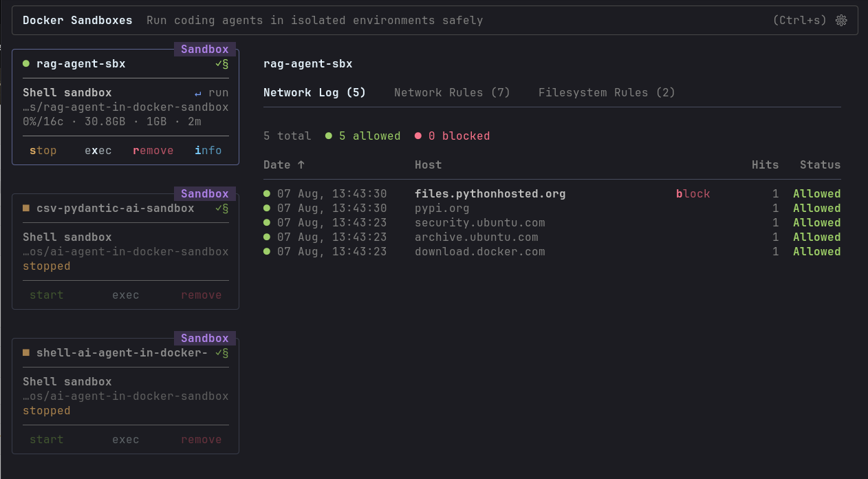Exec into the rag-agent-sbx sandbox
This screenshot has height=479, width=868.
coord(98,151)
